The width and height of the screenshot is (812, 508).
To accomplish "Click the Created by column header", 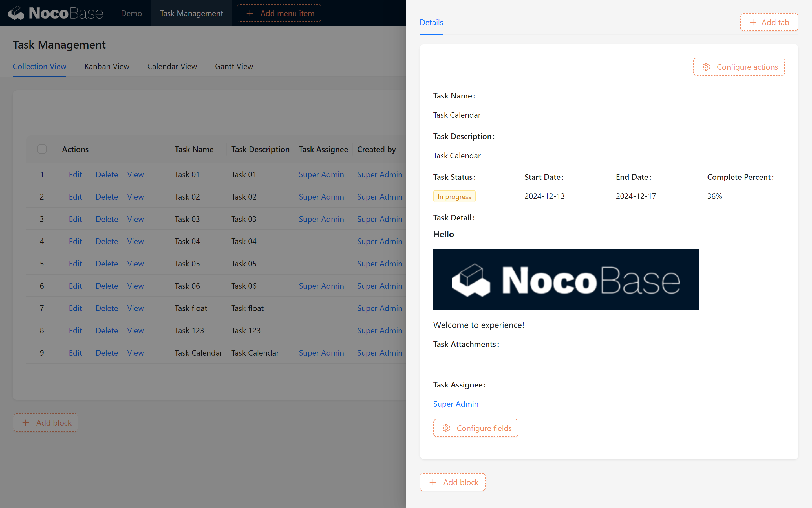I will click(x=376, y=149).
